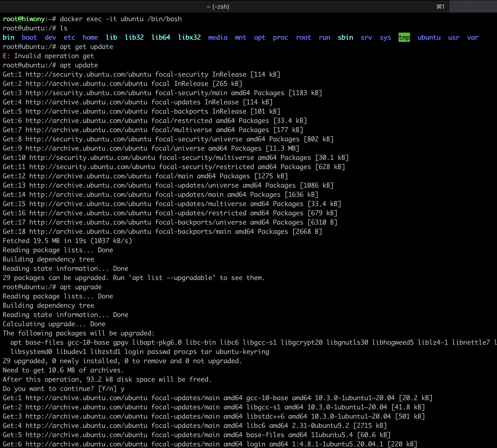Screen dimensions: 497x448
Task: Click the ⌘1 tab shortcut label
Action: click(x=440, y=7)
